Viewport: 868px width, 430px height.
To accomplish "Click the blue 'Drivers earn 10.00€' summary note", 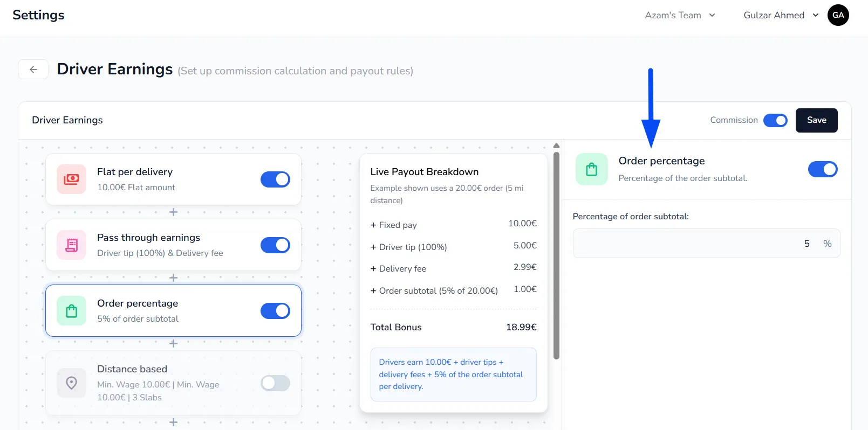I will click(x=454, y=374).
